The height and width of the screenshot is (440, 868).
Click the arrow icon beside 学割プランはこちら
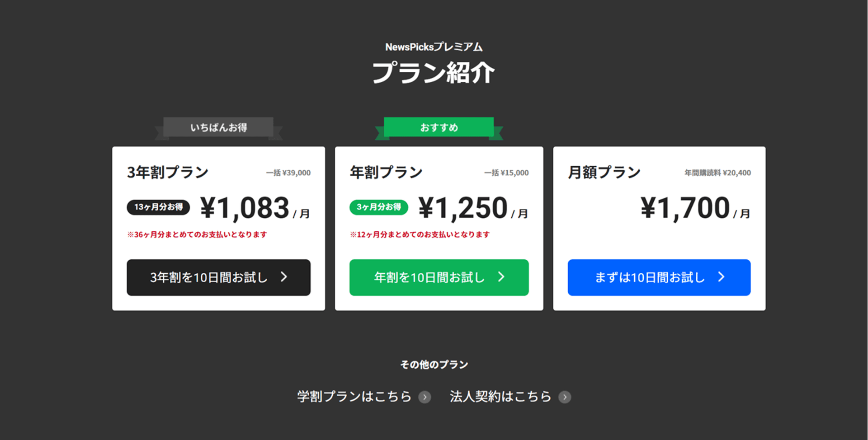point(425,397)
